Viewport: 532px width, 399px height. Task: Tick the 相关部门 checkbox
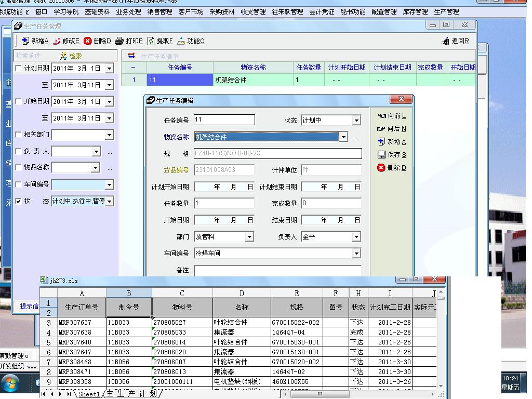[x=19, y=135]
